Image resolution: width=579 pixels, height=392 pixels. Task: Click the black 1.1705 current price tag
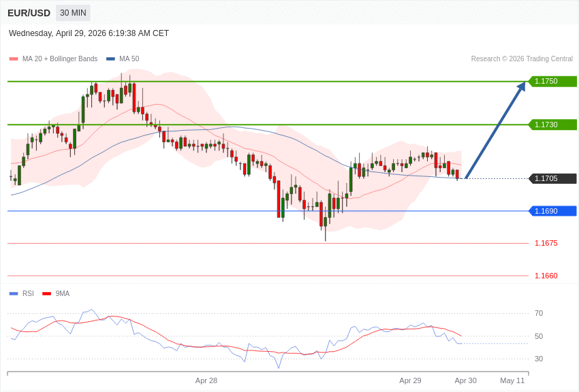pos(552,178)
